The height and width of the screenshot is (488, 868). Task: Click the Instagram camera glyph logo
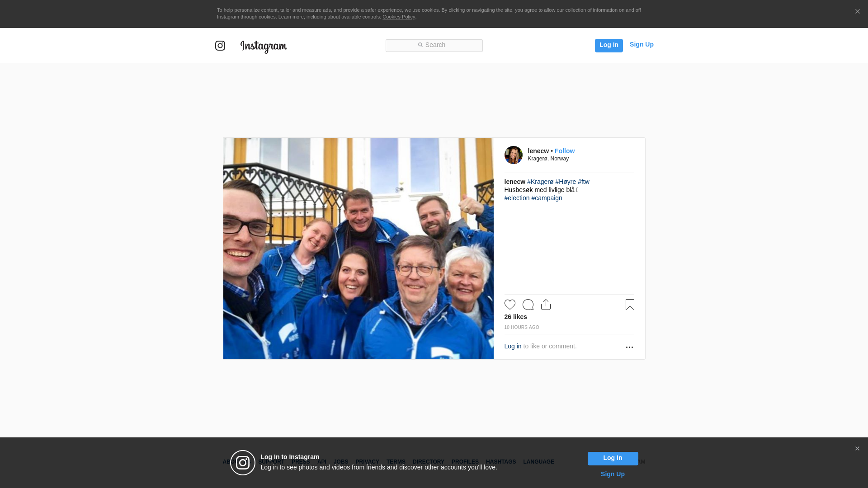(x=220, y=46)
